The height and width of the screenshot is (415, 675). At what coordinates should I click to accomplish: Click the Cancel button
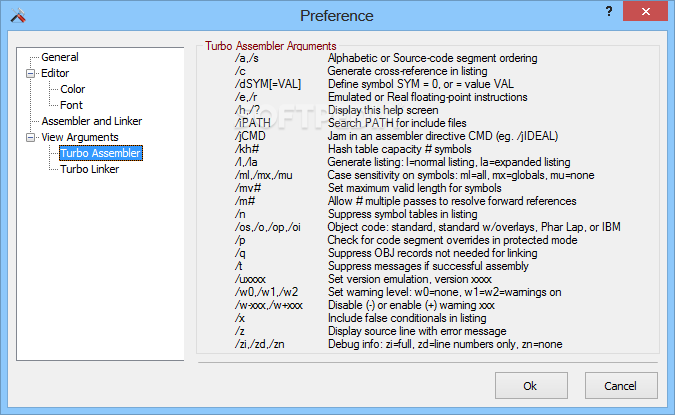pyautogui.click(x=620, y=386)
